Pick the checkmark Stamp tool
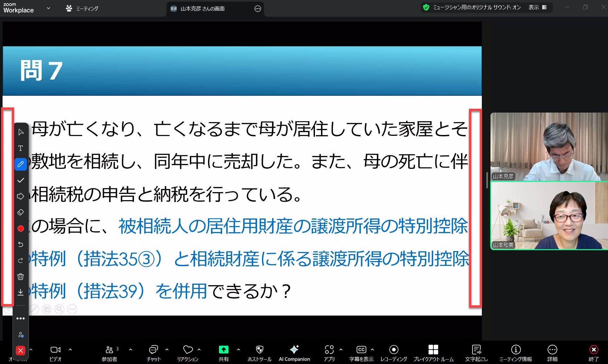608x364 pixels. pos(21,180)
